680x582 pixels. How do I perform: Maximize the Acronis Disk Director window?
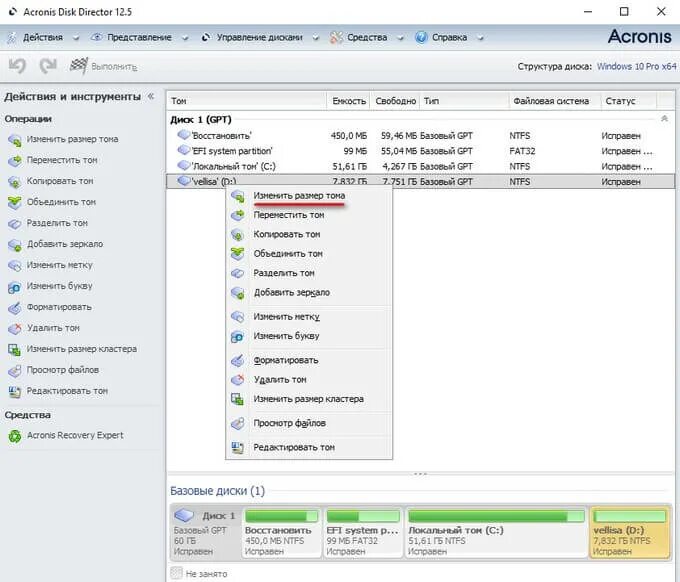624,12
